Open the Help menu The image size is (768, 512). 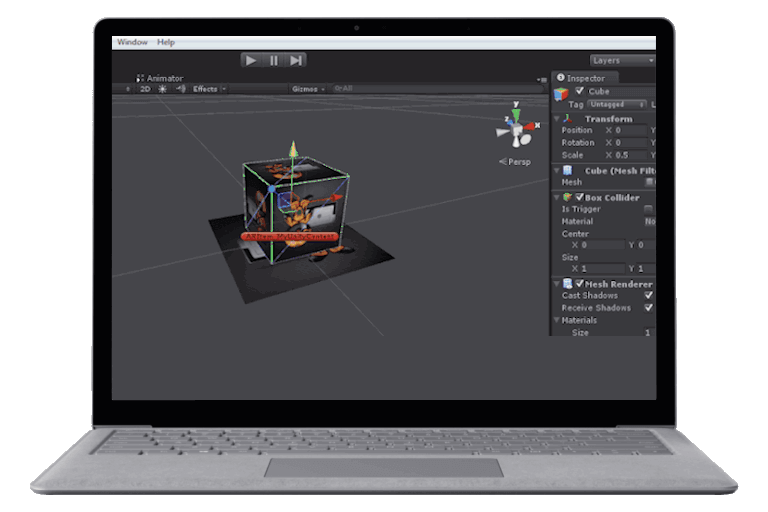166,42
